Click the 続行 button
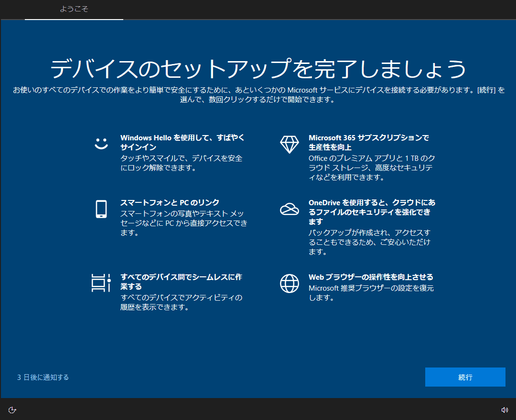516x420 pixels. click(x=465, y=377)
